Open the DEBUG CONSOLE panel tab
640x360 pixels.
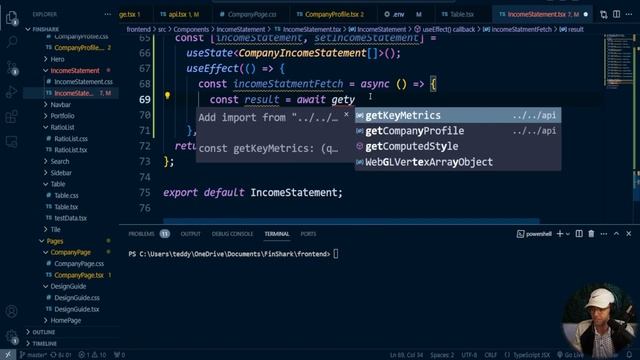tap(232, 234)
